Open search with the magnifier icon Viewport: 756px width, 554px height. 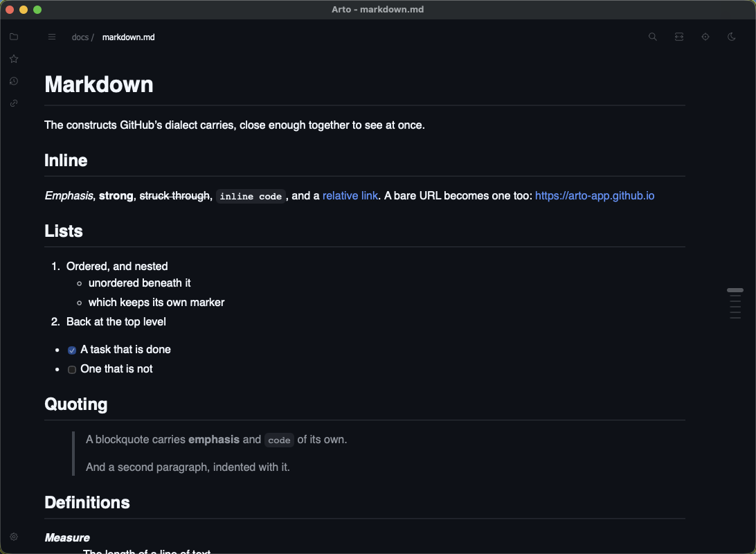click(x=653, y=37)
